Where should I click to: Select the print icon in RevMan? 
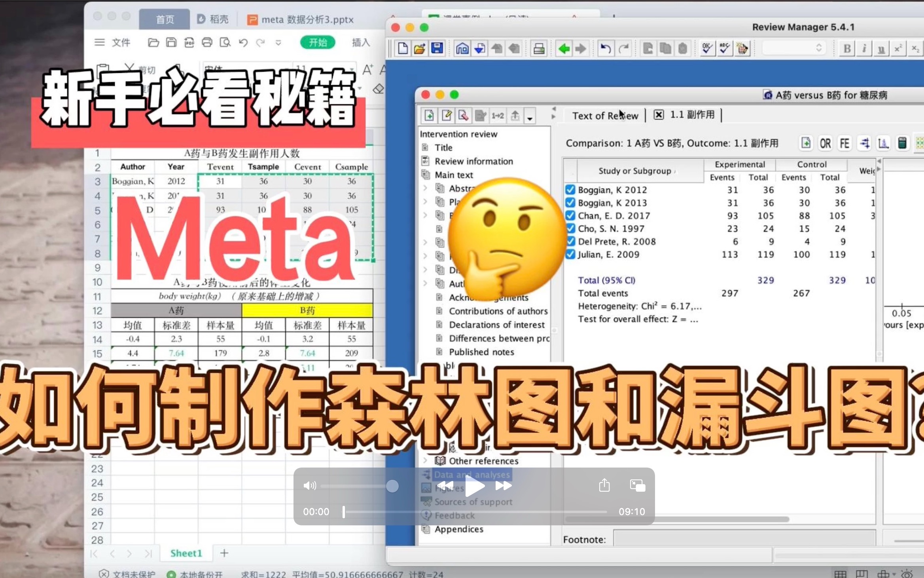[538, 49]
